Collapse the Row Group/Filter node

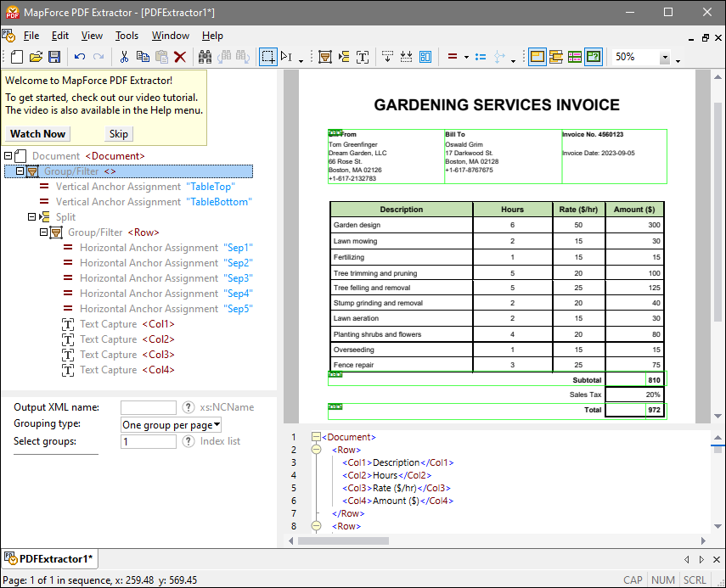44,232
